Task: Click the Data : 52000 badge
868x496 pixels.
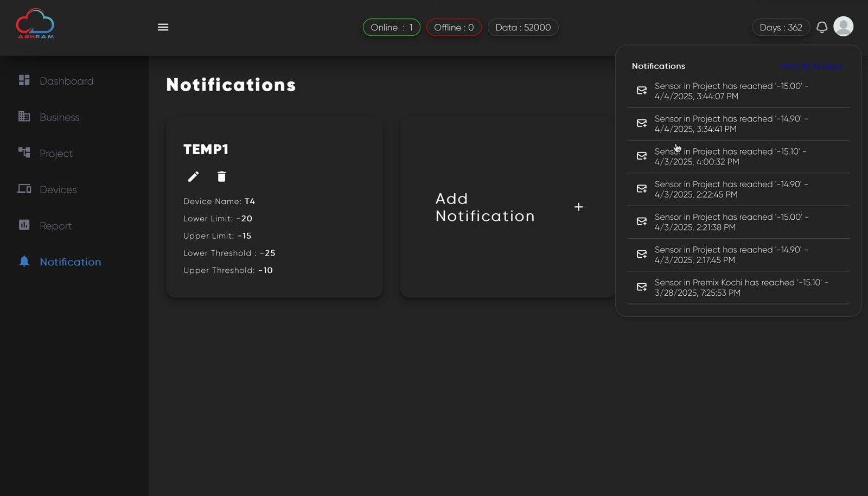Action: [x=523, y=27]
